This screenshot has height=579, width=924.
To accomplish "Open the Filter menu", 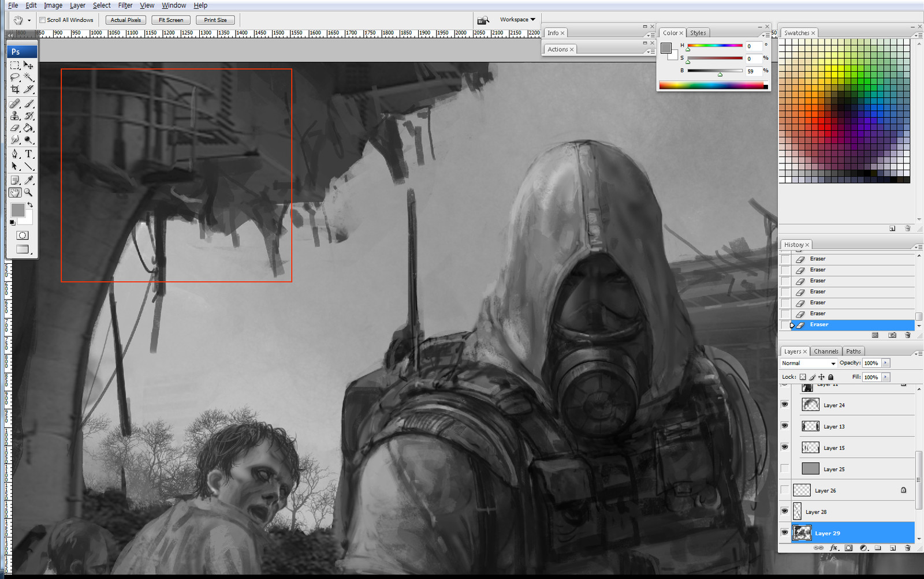I will (x=125, y=5).
